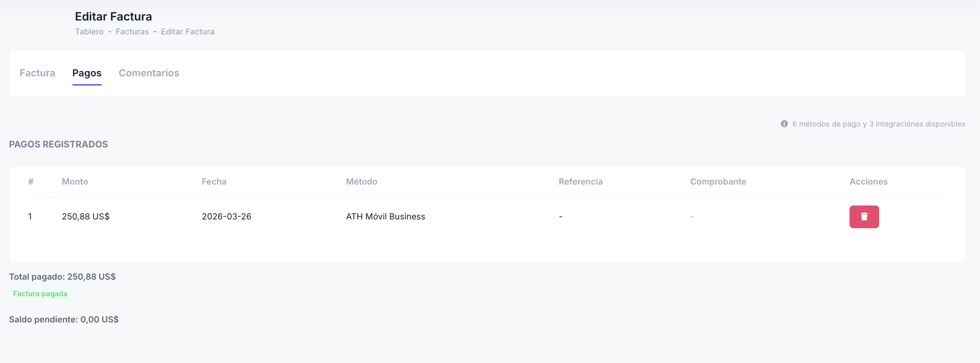Click the Fecha column header
Viewport: 980px width, 363px height.
click(x=214, y=181)
